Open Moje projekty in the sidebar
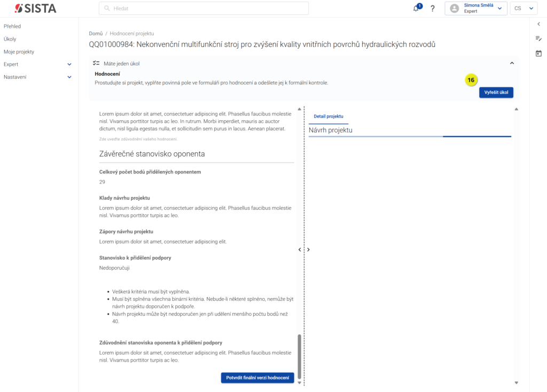Image resolution: width=547 pixels, height=392 pixels. click(x=19, y=52)
